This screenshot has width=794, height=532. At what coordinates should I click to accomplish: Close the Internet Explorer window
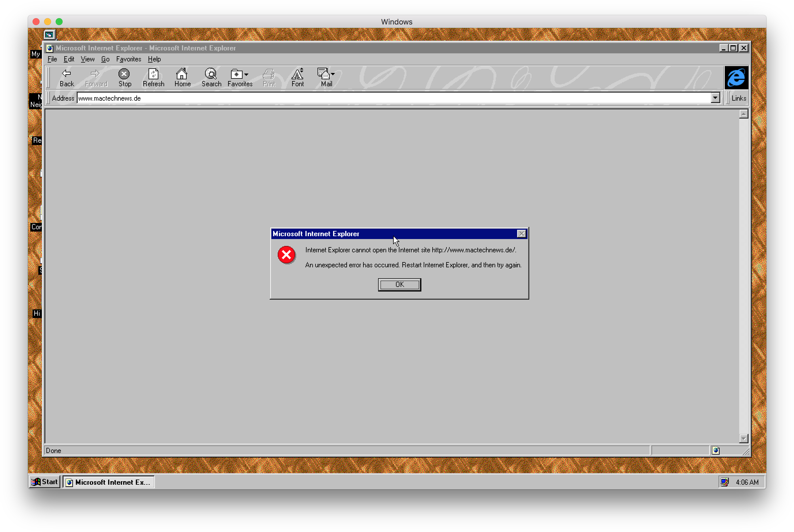(x=744, y=48)
